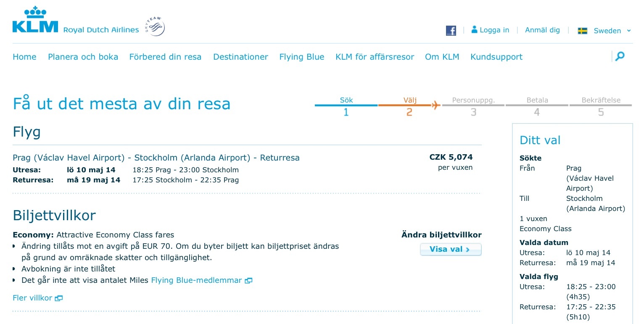This screenshot has height=324, width=644.
Task: Click the Anmäl dig link
Action: (542, 30)
